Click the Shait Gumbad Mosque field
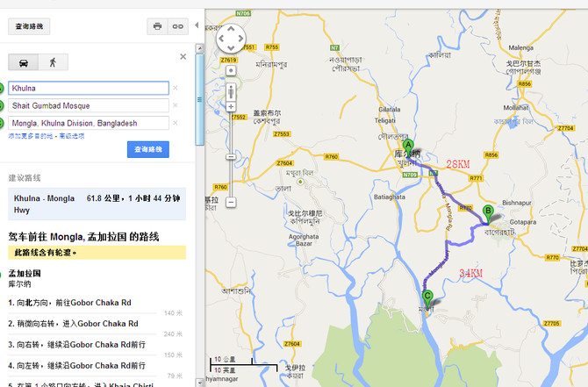Image resolution: width=588 pixels, height=387 pixels. 89,106
